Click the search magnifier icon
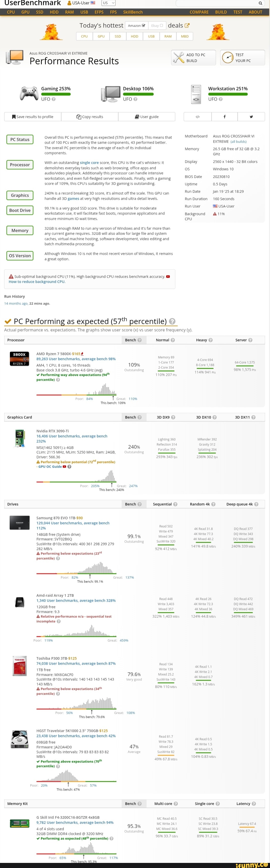 (260, 3)
